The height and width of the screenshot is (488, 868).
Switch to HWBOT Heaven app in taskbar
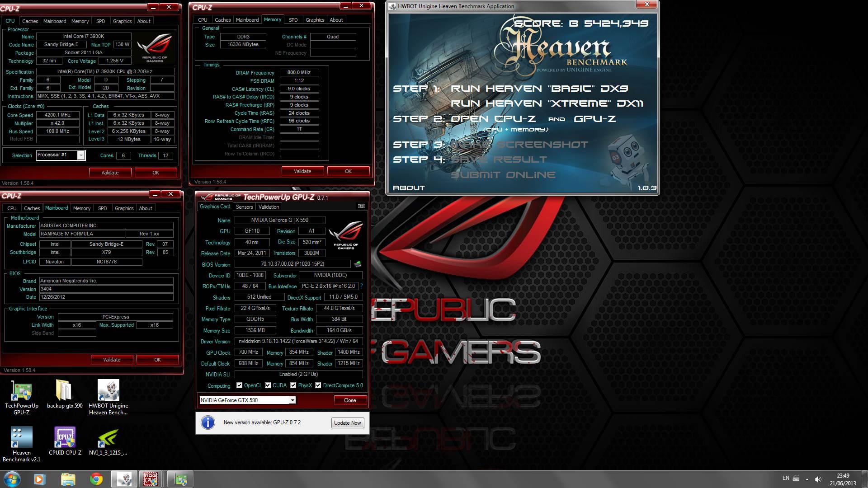pos(124,479)
